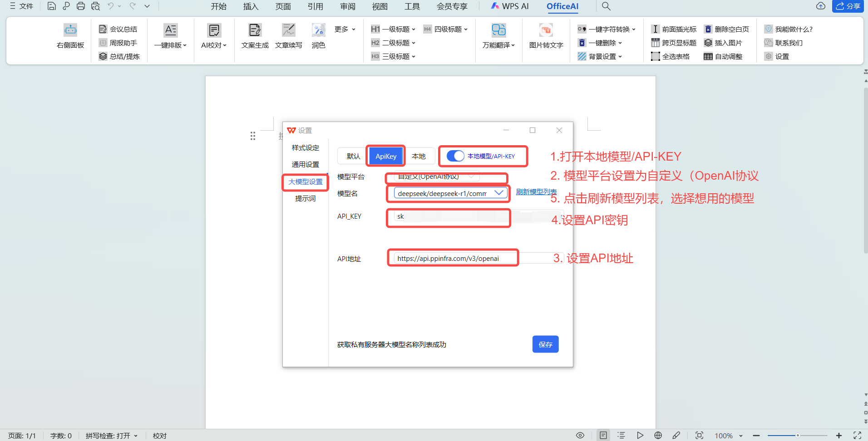Toggle 拼写检查 spell check in status bar
Image resolution: width=868 pixels, height=441 pixels.
coord(112,436)
